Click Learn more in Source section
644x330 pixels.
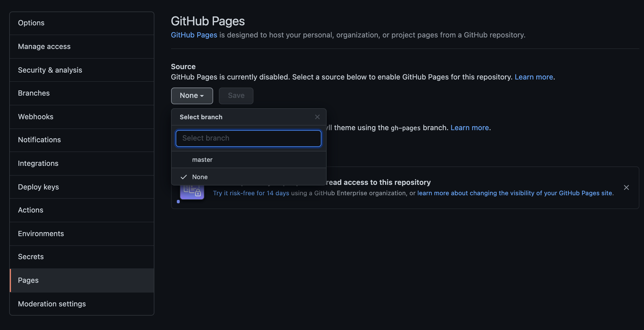tap(534, 77)
